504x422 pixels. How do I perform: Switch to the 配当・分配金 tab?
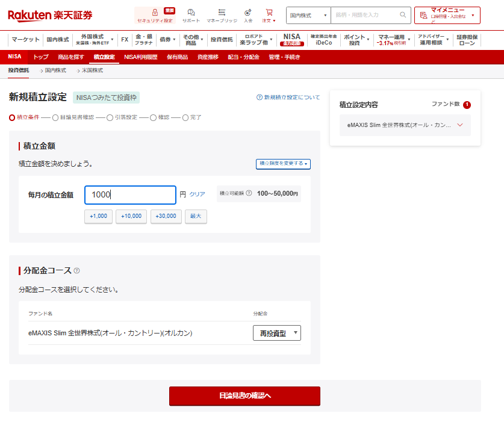point(244,57)
